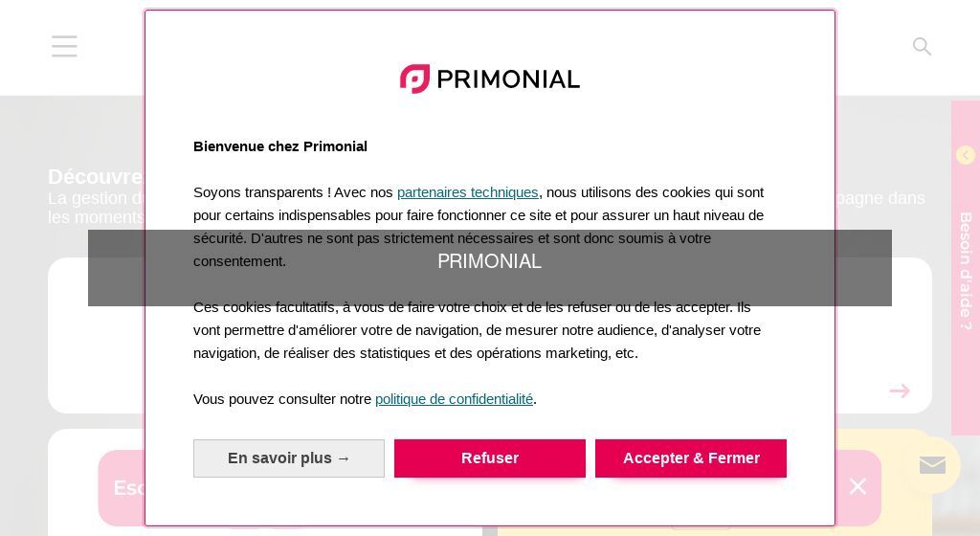Viewport: 980px width, 536px height.
Task: Click the gray PRIMONIAL overlay banner
Action: 489,267
